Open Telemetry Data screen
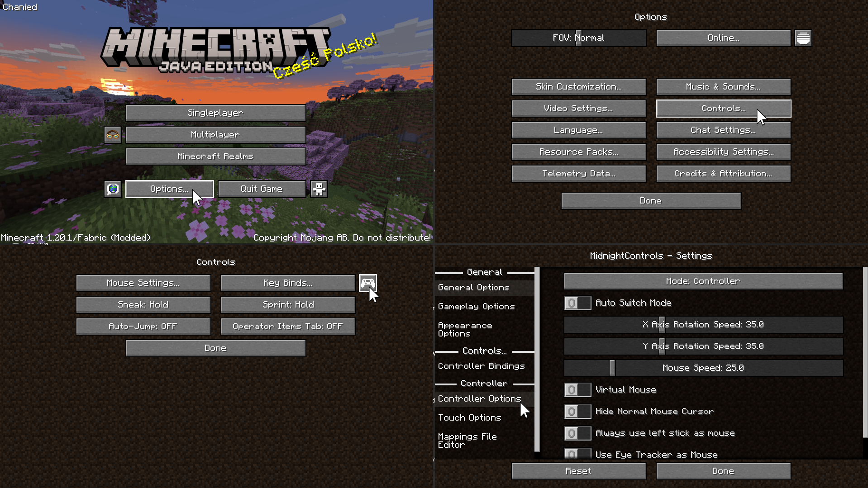This screenshot has width=868, height=488. 579,174
